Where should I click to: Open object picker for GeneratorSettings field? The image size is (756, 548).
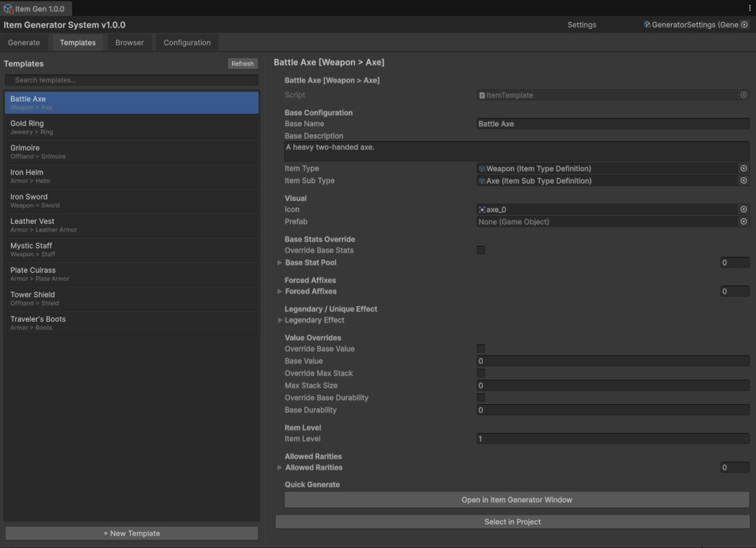(744, 25)
